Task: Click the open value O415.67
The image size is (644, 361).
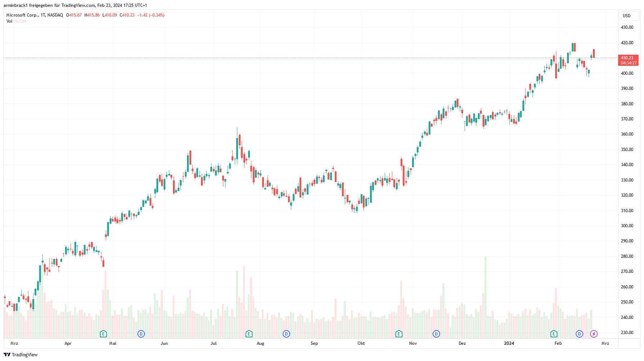Action: (74, 15)
